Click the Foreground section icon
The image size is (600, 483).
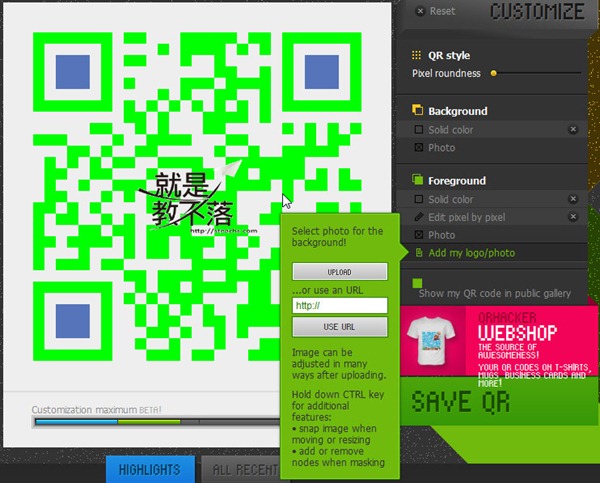(417, 179)
